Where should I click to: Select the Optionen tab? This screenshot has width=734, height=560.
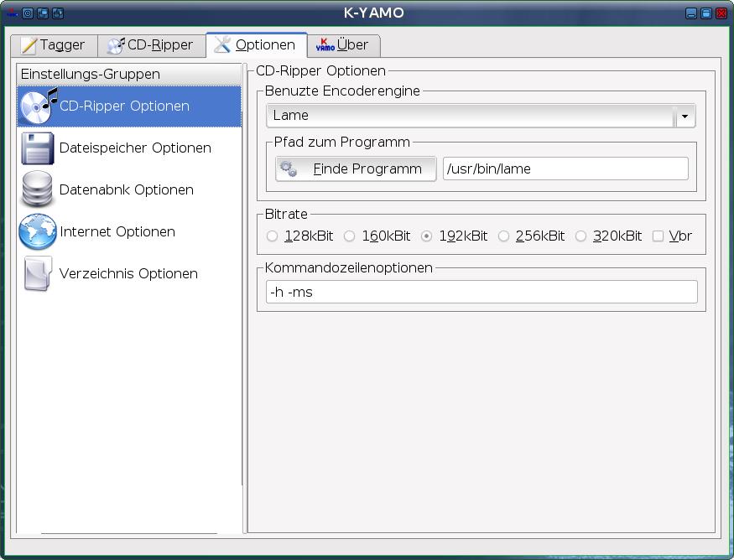click(256, 44)
